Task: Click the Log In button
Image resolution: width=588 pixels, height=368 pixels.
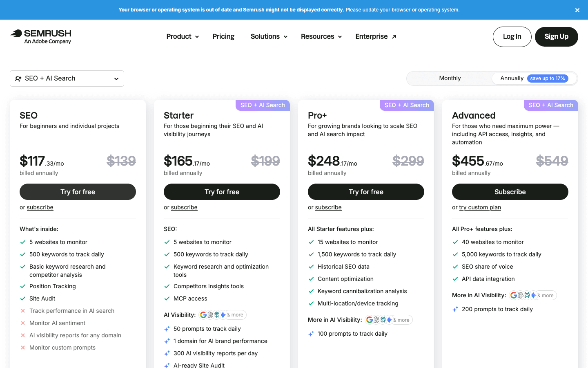Action: click(x=512, y=37)
